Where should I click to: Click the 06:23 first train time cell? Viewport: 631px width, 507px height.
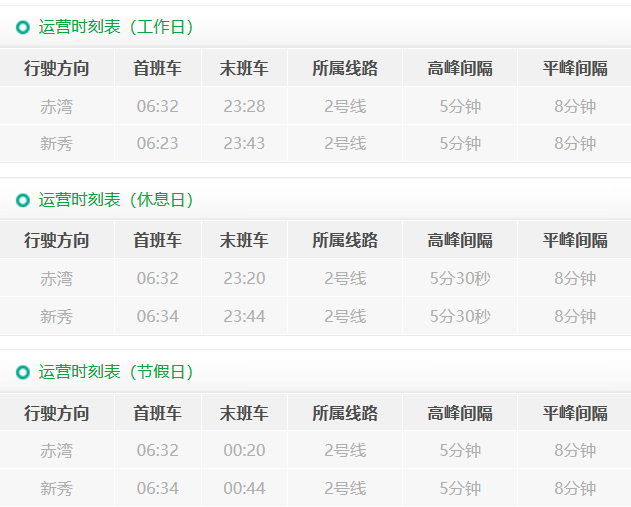[157, 143]
